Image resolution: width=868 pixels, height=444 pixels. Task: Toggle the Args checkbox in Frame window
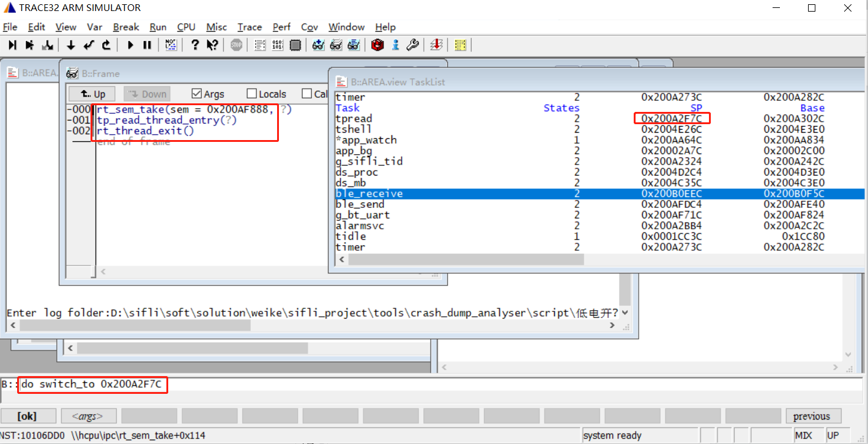tap(196, 94)
